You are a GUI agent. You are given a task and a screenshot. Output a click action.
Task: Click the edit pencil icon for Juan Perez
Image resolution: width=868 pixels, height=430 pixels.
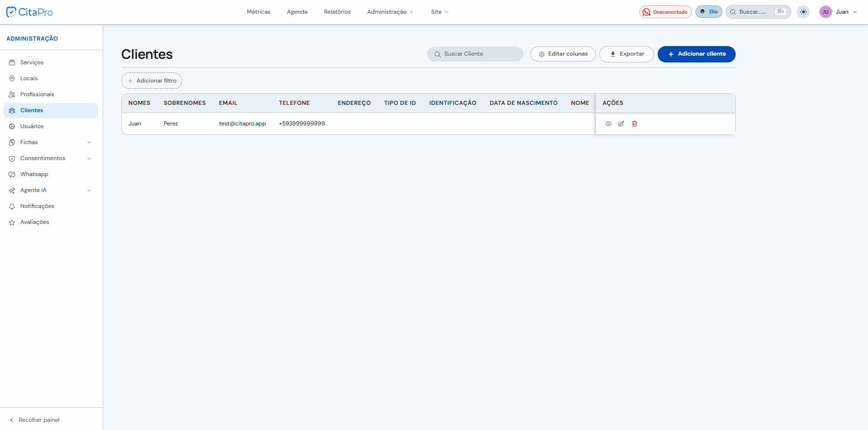(621, 124)
